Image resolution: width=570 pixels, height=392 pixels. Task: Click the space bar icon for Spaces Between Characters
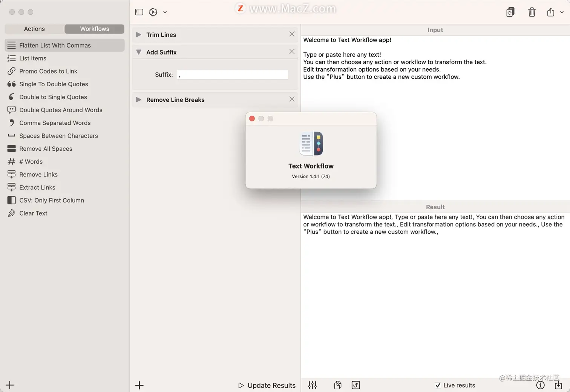(12, 136)
